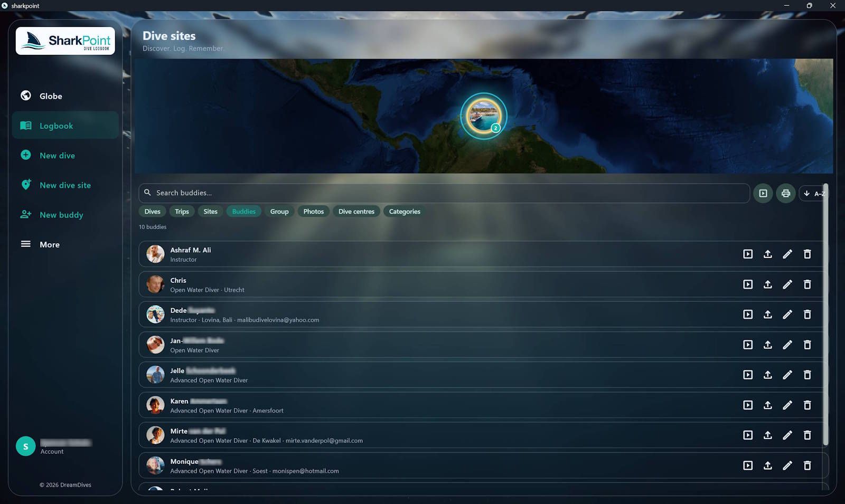Upload icon in Mirte row
845x504 pixels.
767,435
